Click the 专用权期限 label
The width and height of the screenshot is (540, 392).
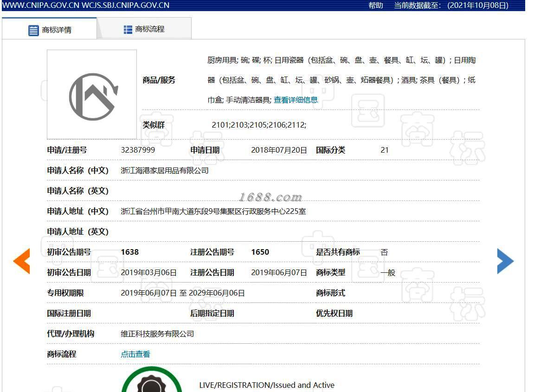[65, 293]
